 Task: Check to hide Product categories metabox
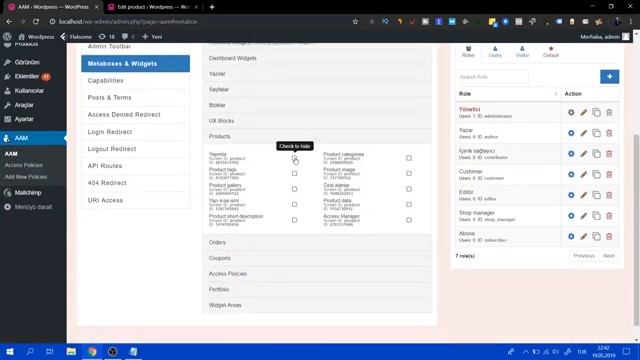click(409, 158)
